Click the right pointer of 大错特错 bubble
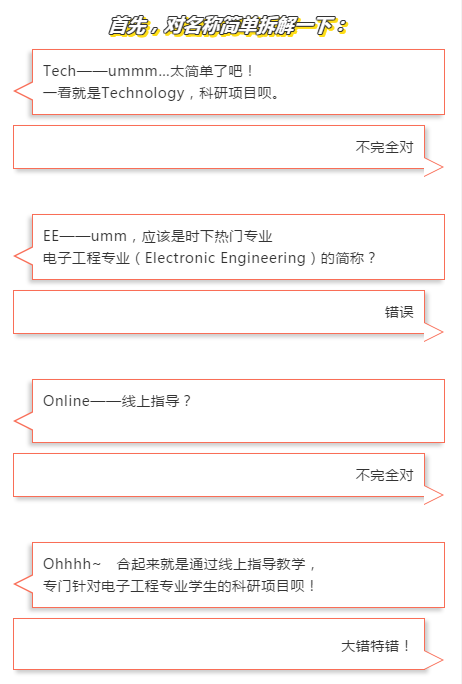 pos(434,660)
